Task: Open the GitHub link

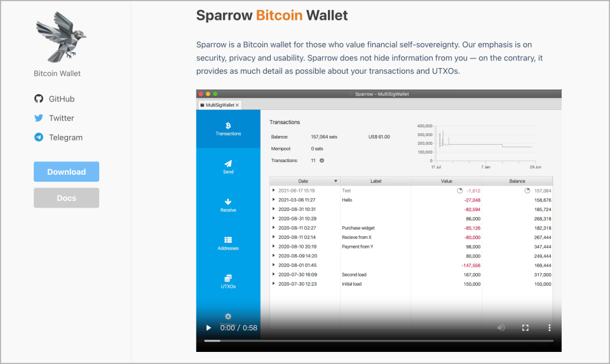Action: click(54, 98)
